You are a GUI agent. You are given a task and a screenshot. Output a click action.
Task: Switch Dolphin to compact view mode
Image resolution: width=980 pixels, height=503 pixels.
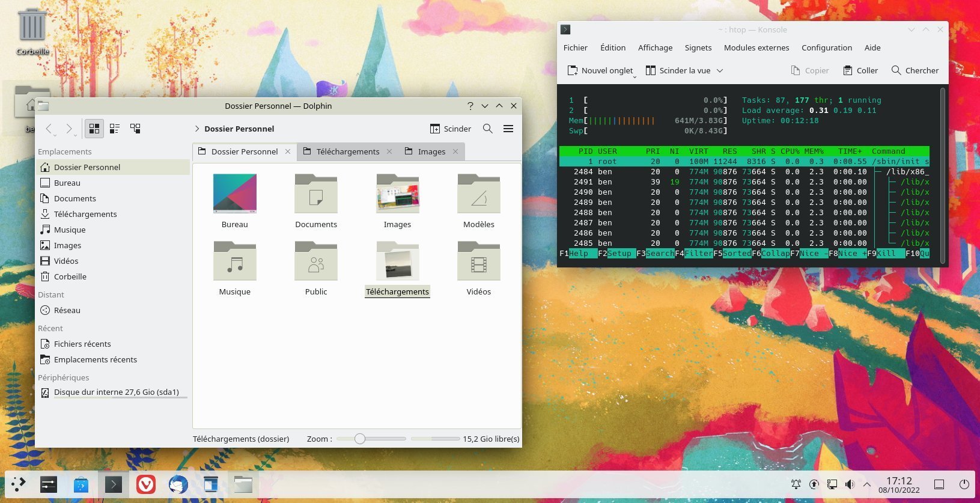click(115, 129)
